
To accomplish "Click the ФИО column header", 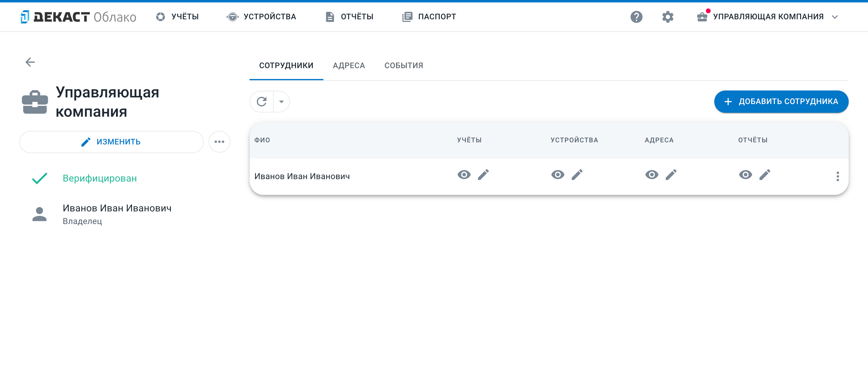I will tap(262, 140).
